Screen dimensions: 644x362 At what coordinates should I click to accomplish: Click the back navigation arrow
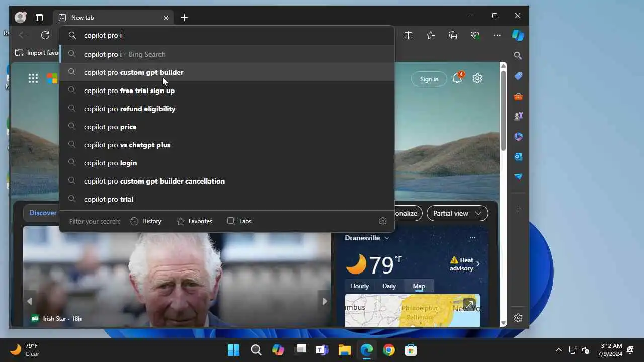(23, 35)
